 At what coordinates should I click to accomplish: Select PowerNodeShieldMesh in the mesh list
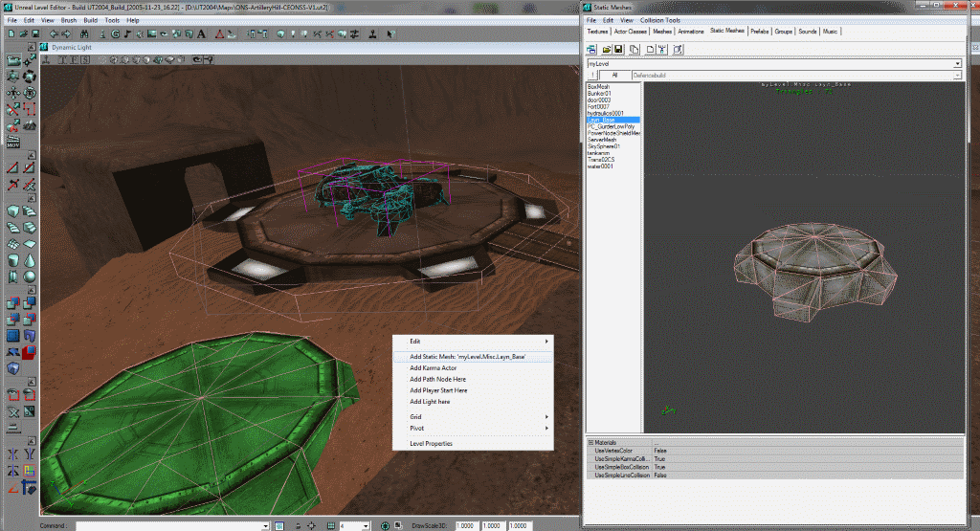click(613, 133)
